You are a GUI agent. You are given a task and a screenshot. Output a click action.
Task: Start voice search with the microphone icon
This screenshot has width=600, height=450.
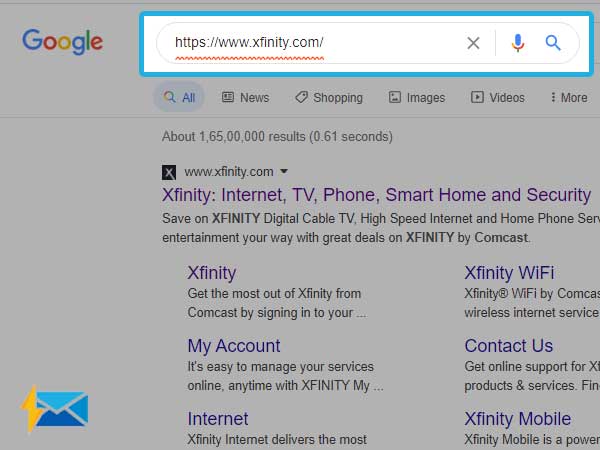[x=518, y=43]
